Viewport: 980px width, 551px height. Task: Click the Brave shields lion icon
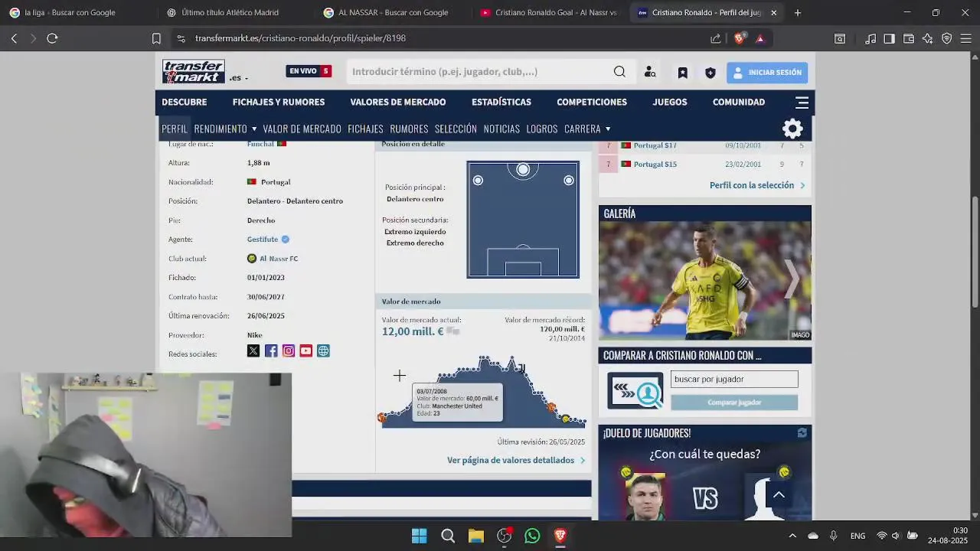point(739,38)
